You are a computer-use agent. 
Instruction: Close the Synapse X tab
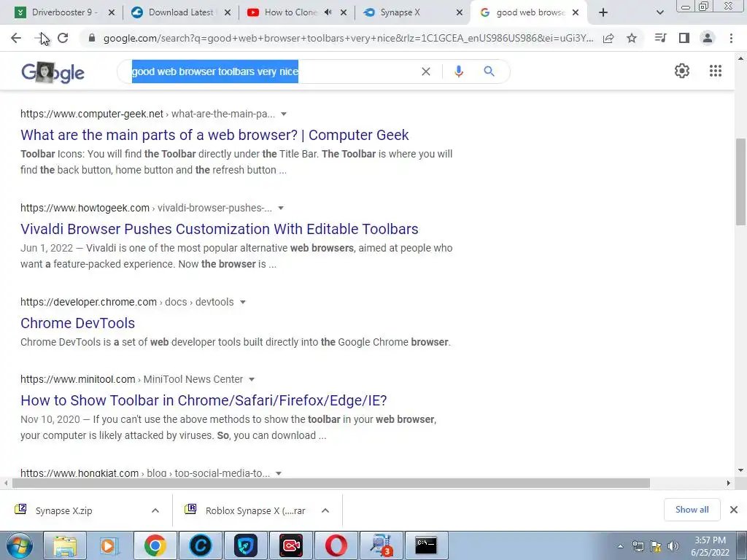(460, 13)
